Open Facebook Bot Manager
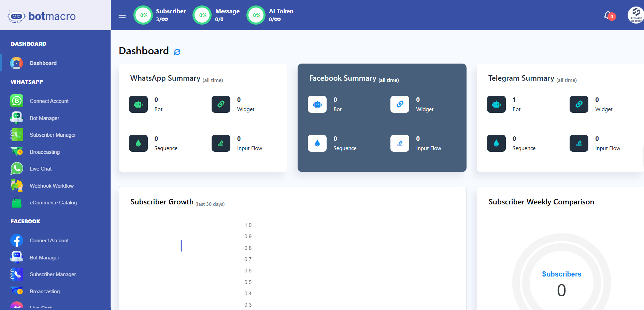The width and height of the screenshot is (644, 310). click(x=44, y=258)
